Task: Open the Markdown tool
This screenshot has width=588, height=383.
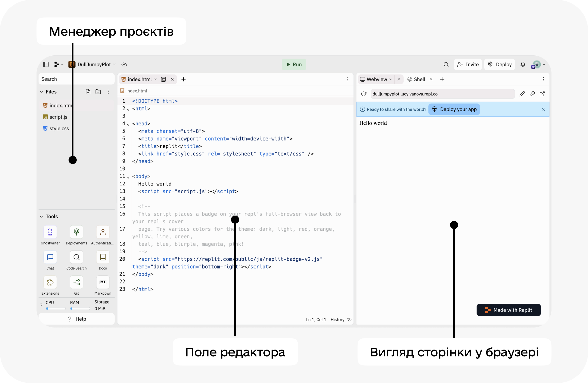Action: [x=103, y=285]
